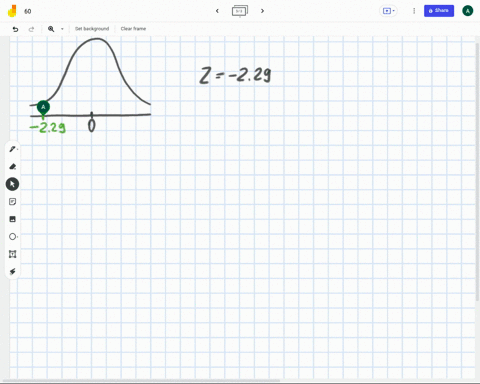Undo the last action
This screenshot has width=480, height=384.
[x=15, y=29]
